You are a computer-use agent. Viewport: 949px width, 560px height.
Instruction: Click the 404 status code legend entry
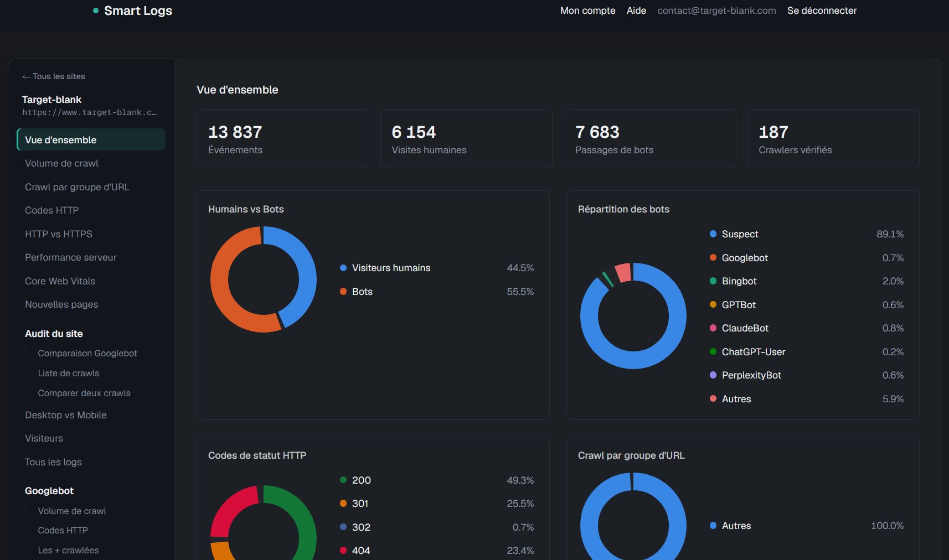click(437, 551)
